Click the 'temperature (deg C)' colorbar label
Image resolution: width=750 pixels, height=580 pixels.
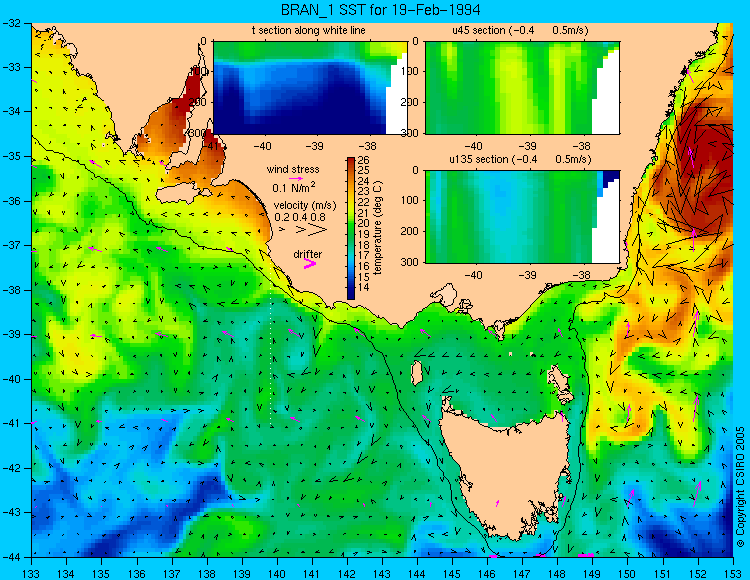pos(378,228)
